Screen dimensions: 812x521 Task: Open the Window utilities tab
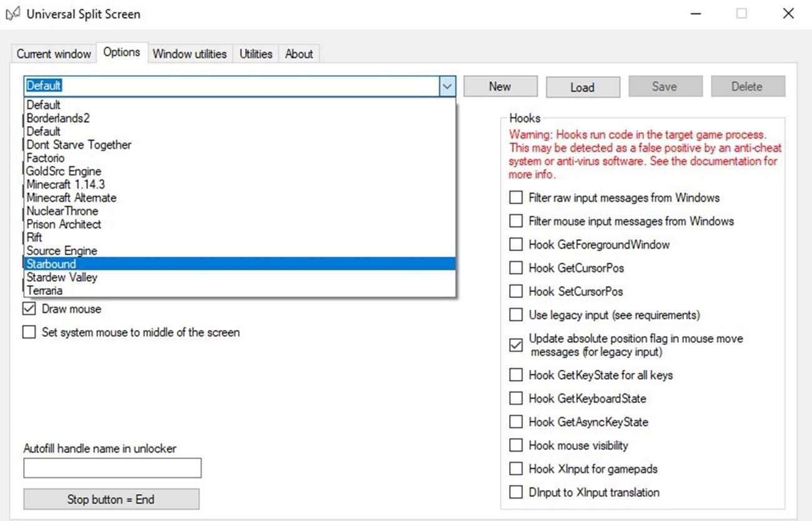pos(189,54)
